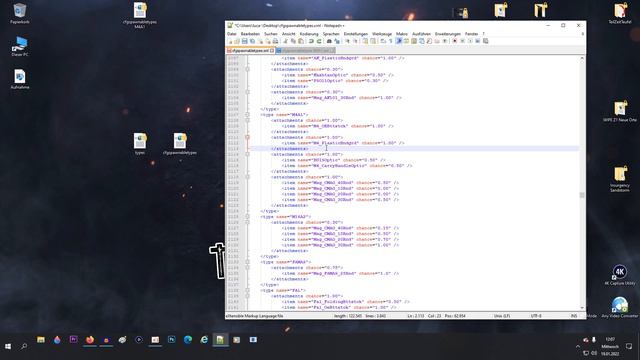
Task: Open Find with the binoculars icon
Action: coord(329,41)
